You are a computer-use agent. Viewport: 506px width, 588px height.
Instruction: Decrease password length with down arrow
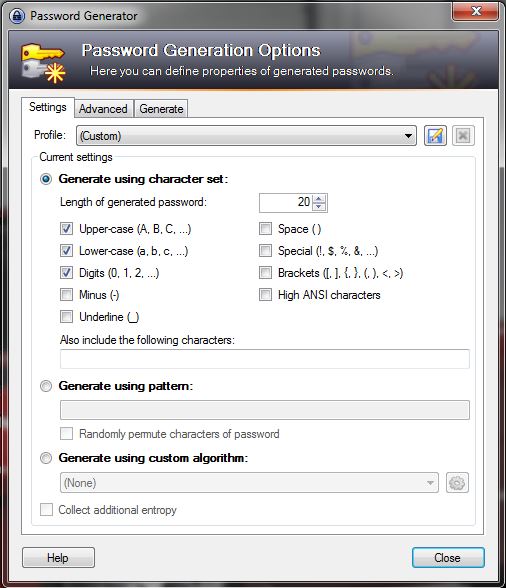(x=319, y=206)
